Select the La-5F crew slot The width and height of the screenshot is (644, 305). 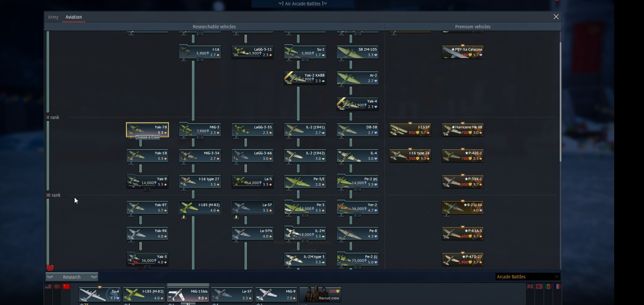(232, 294)
